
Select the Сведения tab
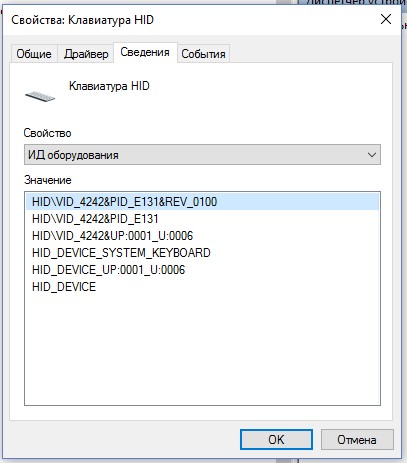pos(145,52)
